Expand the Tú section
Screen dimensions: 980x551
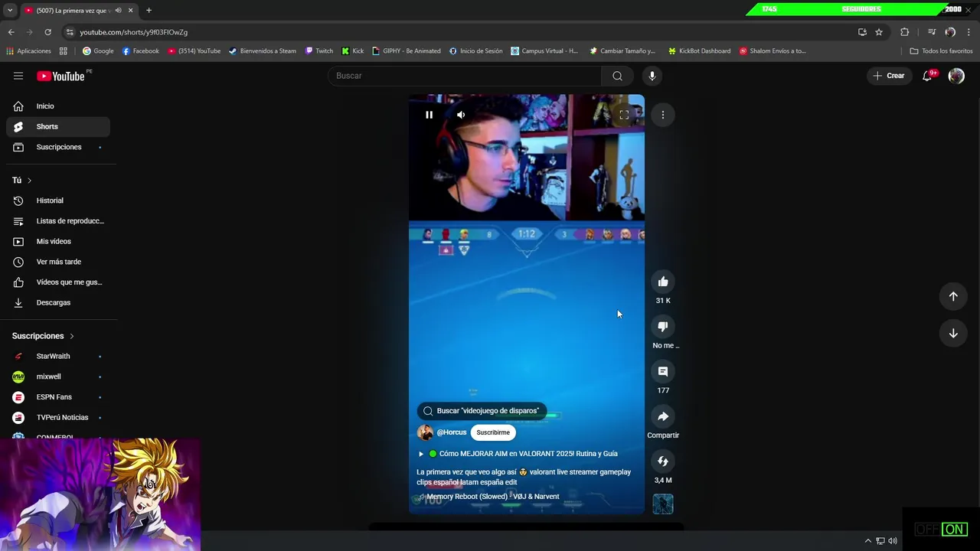[22, 181]
